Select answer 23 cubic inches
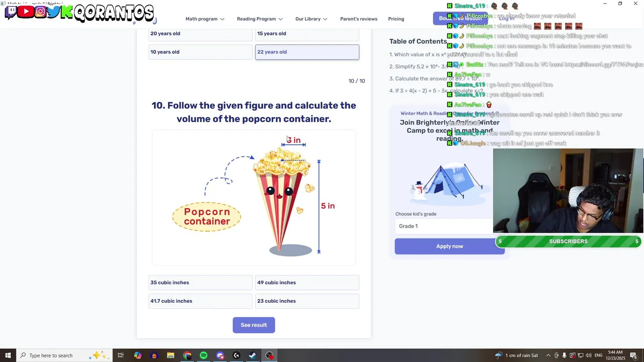Viewport: 644px width, 362px height. click(307, 301)
